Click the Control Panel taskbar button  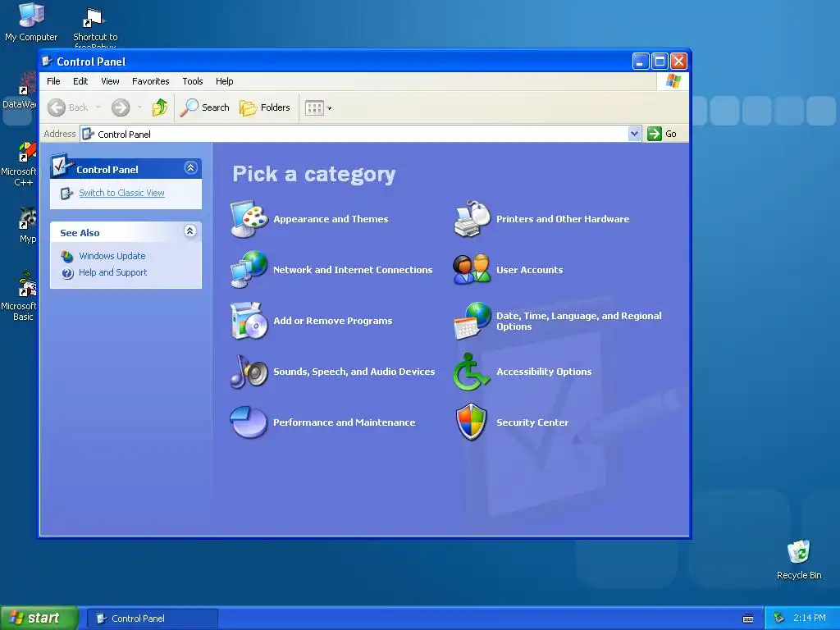click(152, 619)
